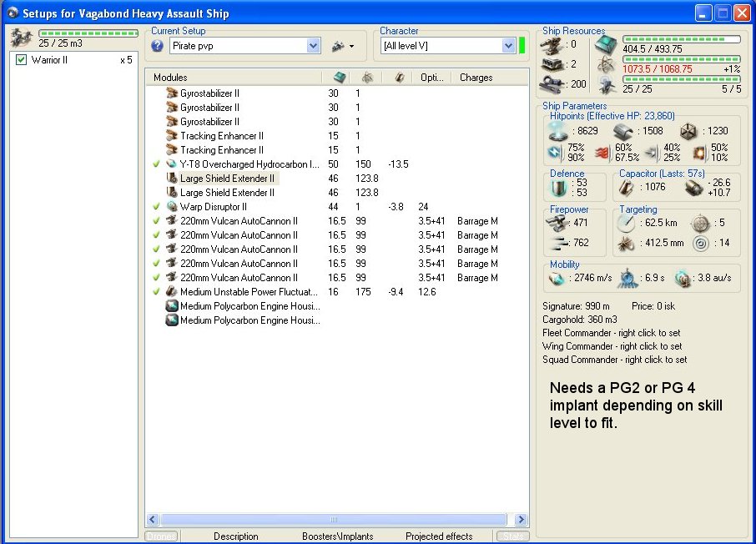Toggle first 220mm Vulcan AutoCannon II checkmark
The height and width of the screenshot is (544, 756).
(156, 221)
